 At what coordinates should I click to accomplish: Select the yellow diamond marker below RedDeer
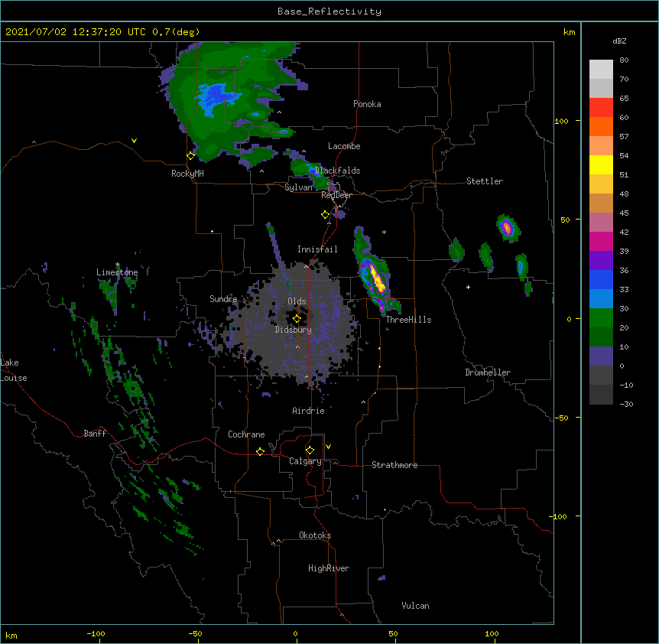(x=325, y=215)
